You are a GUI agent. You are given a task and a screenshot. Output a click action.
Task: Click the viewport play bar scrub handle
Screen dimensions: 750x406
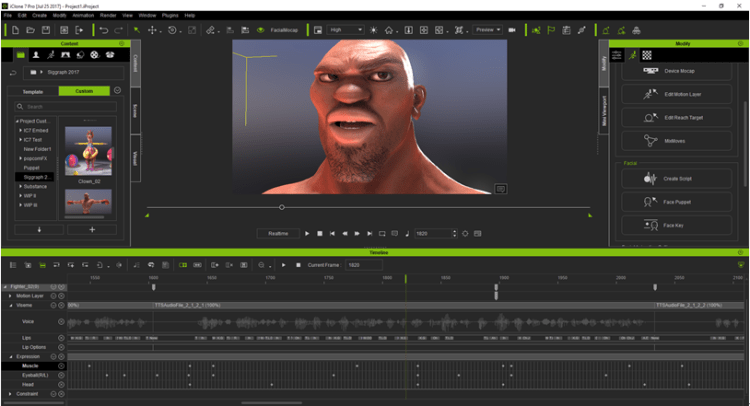pyautogui.click(x=282, y=207)
